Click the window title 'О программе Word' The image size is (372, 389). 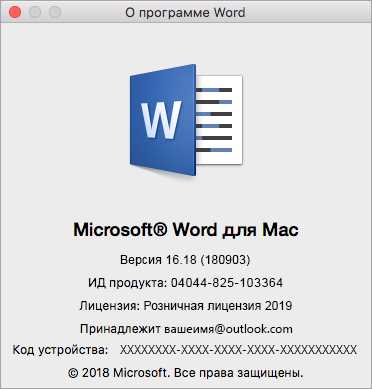pos(185,13)
